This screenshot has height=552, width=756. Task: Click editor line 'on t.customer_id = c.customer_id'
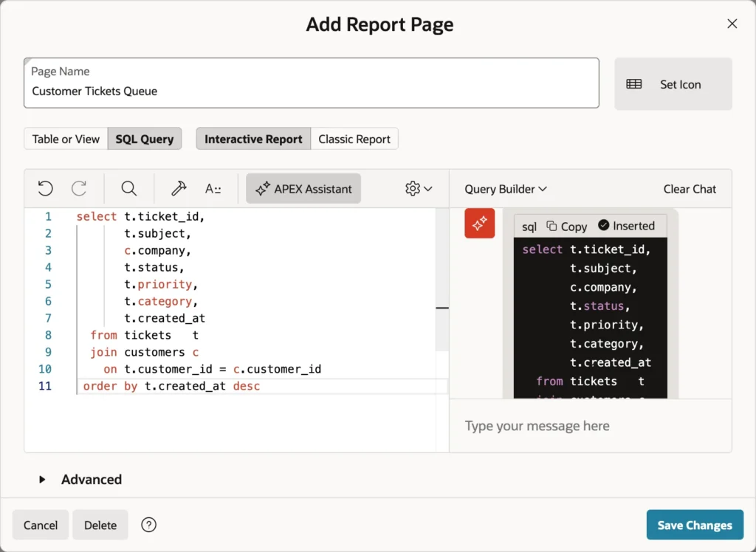pyautogui.click(x=212, y=369)
